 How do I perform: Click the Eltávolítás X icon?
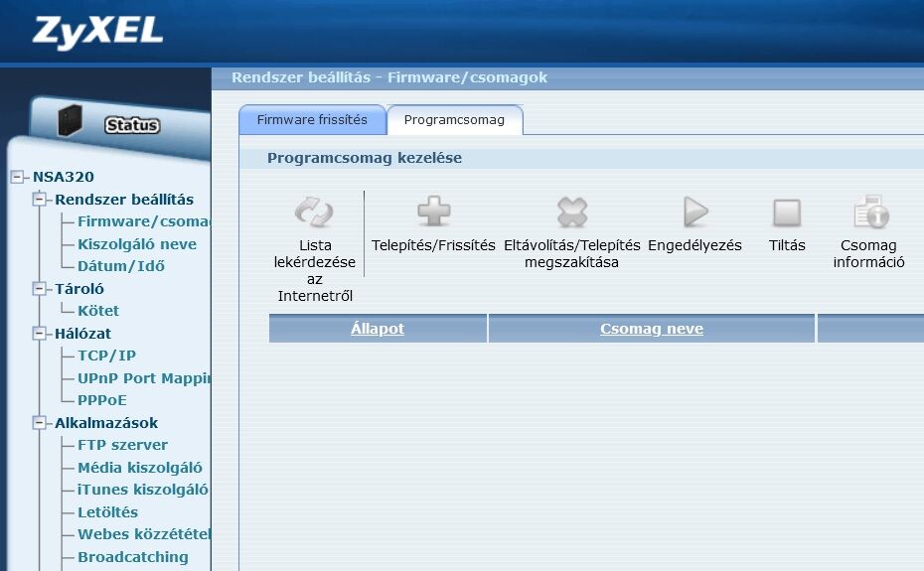(572, 212)
